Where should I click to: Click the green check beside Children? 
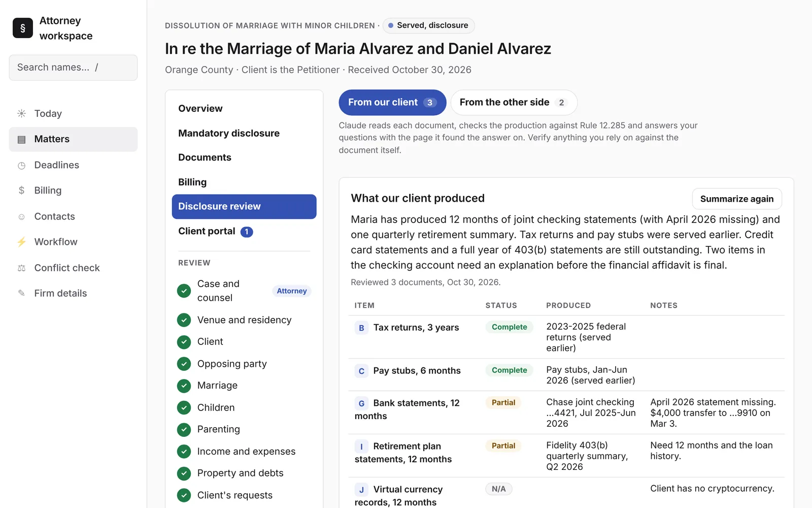pos(184,407)
